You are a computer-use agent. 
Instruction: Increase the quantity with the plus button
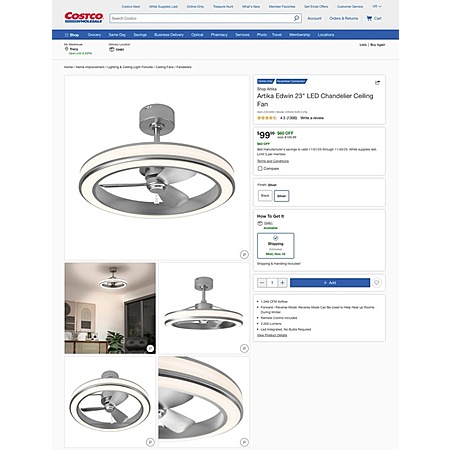click(282, 283)
